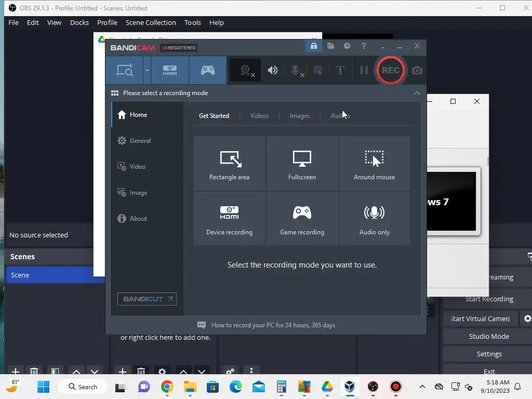
Task: Open the OBS Help menu
Action: 217,22
